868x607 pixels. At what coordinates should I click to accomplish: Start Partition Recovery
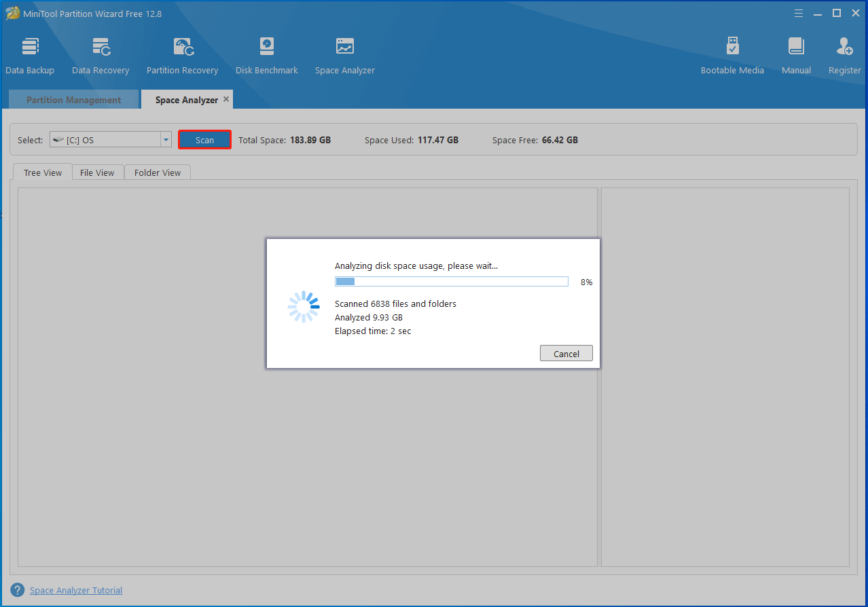182,54
